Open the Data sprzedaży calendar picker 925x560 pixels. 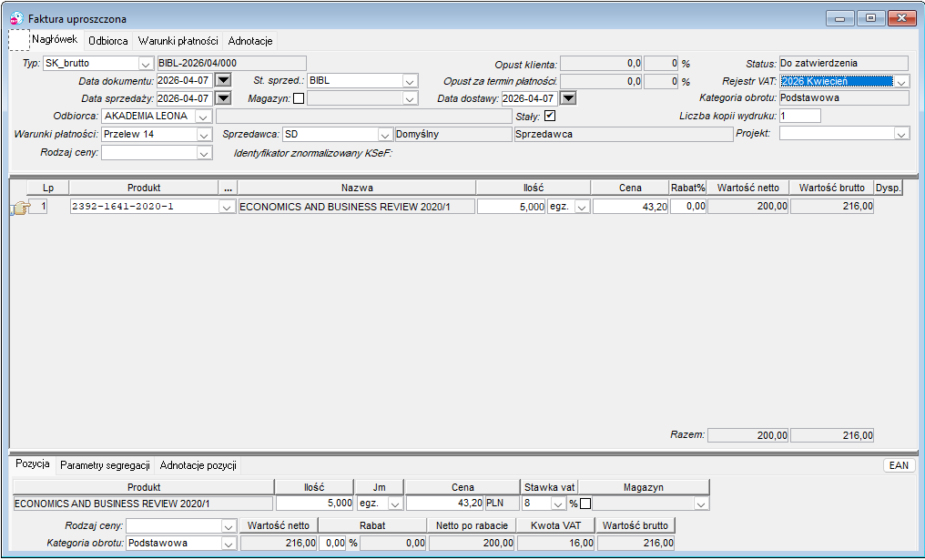coord(224,98)
